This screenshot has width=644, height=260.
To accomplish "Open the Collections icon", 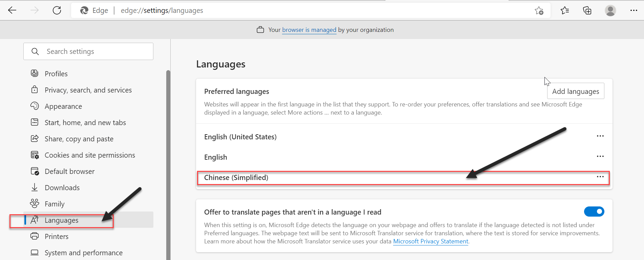I will click(x=587, y=11).
